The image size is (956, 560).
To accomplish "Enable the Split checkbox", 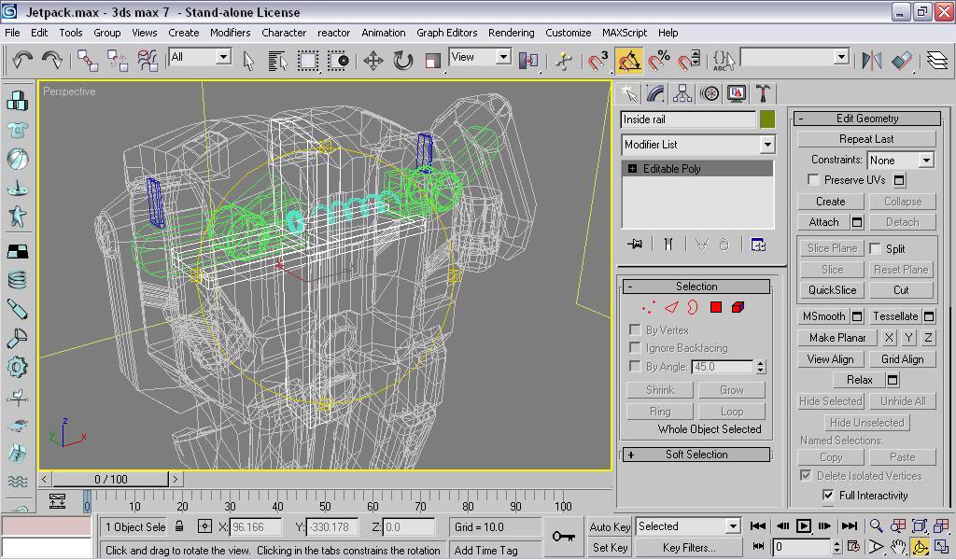I will pyautogui.click(x=876, y=249).
